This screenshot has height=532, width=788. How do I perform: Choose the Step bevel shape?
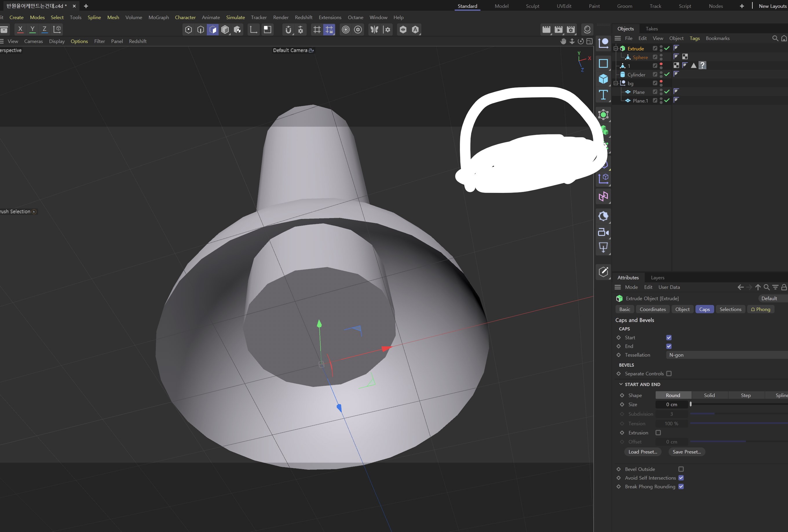746,395
